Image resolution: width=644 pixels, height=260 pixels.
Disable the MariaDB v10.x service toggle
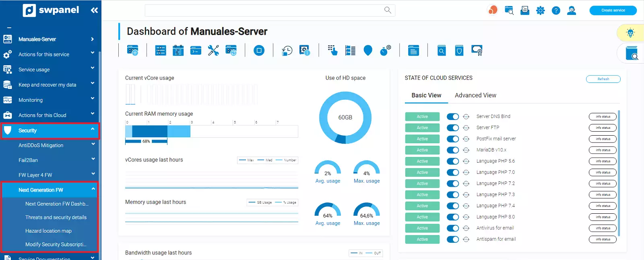tap(453, 150)
